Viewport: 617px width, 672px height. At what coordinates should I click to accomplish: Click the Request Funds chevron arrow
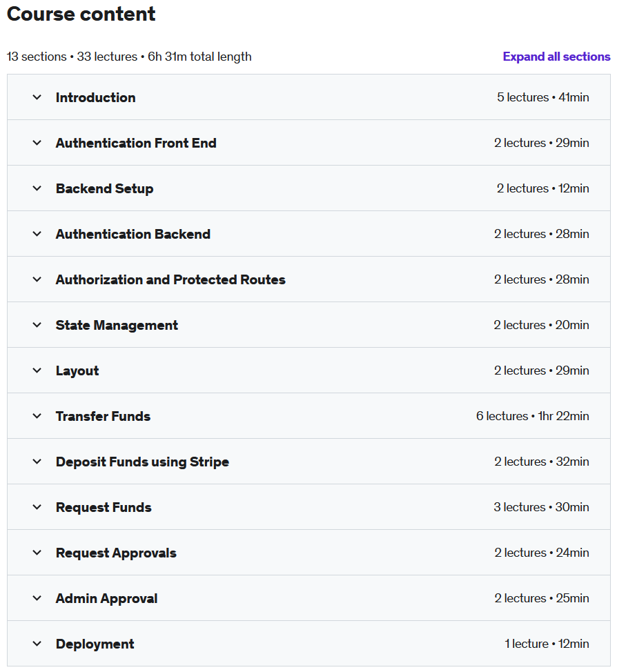click(37, 507)
